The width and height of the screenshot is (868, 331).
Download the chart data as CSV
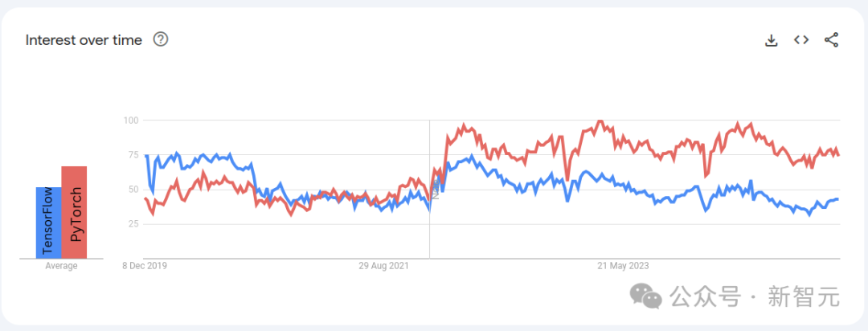[x=771, y=40]
